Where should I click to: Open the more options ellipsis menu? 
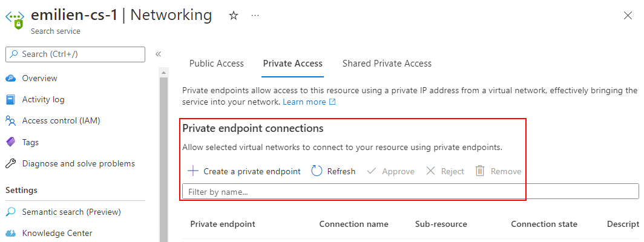[x=255, y=16]
